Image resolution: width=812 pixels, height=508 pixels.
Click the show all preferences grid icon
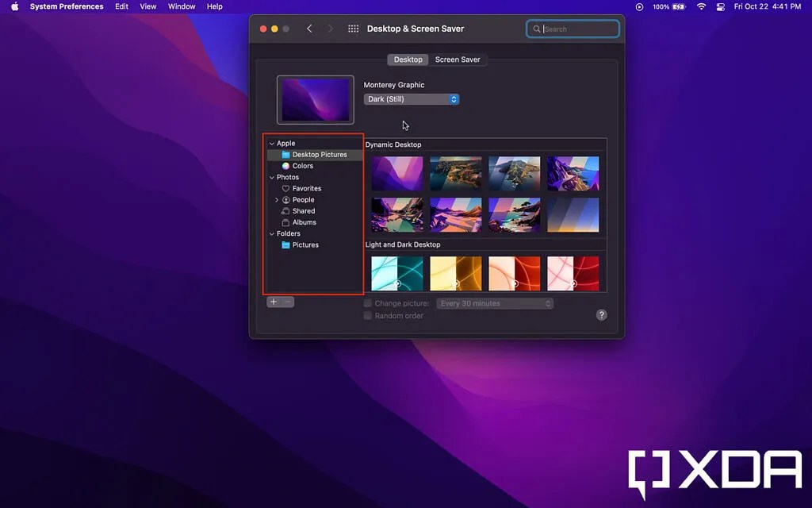pyautogui.click(x=352, y=28)
